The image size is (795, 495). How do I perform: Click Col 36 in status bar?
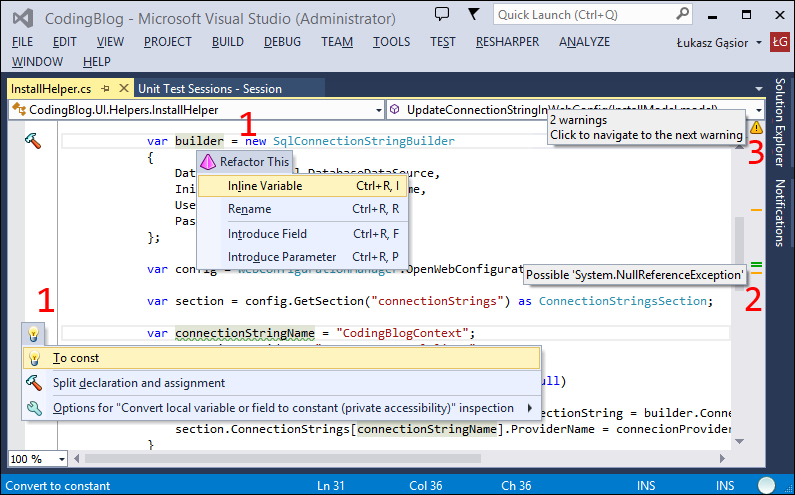tap(425, 486)
